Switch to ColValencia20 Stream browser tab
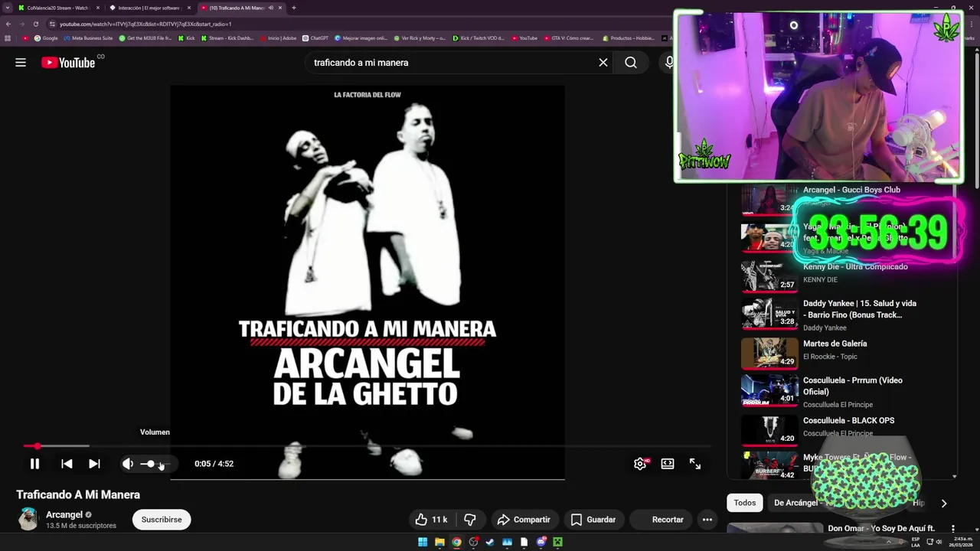 (58, 8)
